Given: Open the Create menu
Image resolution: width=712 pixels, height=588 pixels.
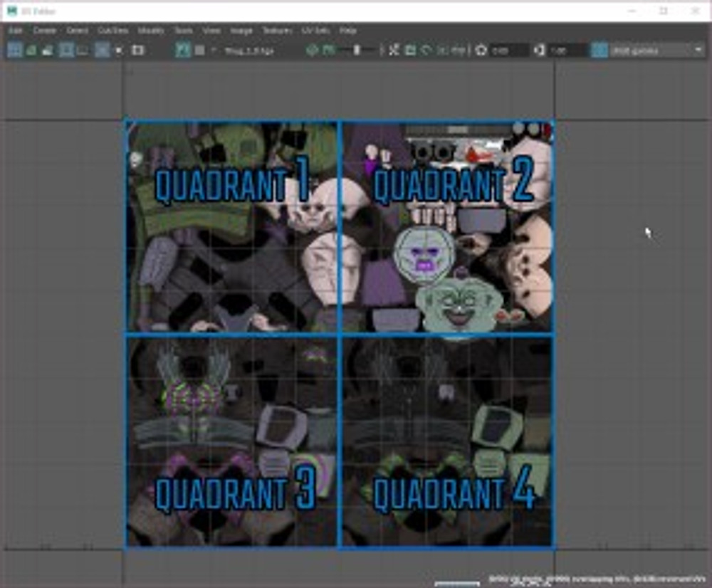Looking at the screenshot, I should point(44,31).
